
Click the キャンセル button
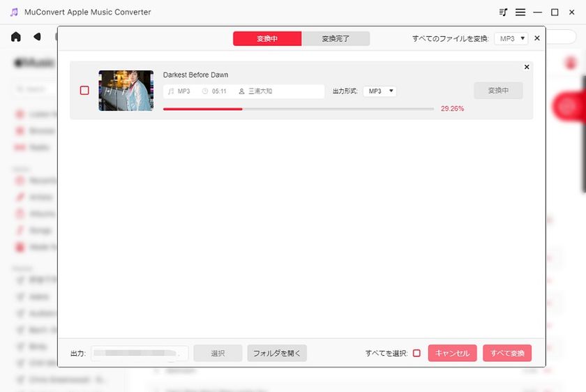[452, 353]
